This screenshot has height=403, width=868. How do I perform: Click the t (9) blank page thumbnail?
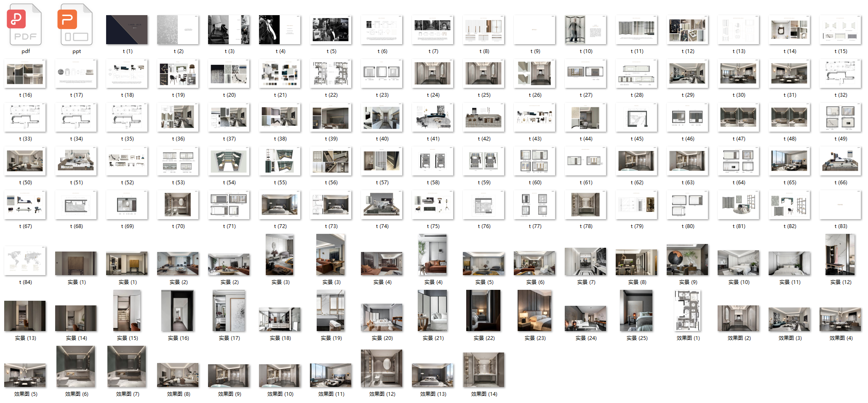click(534, 30)
